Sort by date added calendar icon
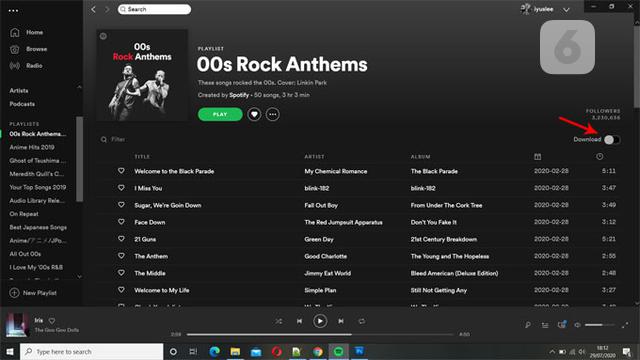The image size is (640, 360). [x=538, y=157]
